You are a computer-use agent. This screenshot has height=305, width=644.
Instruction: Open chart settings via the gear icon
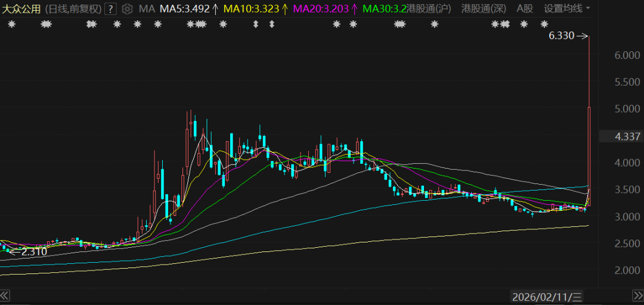tap(127, 9)
